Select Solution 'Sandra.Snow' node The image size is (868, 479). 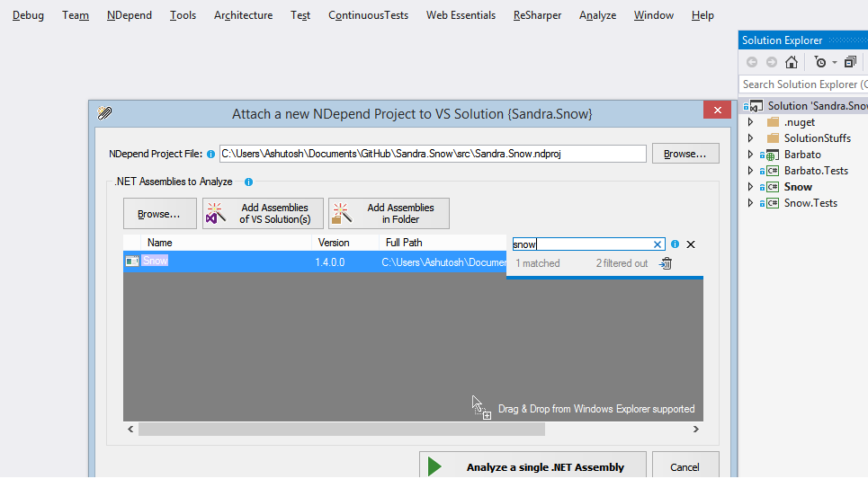[x=817, y=106]
